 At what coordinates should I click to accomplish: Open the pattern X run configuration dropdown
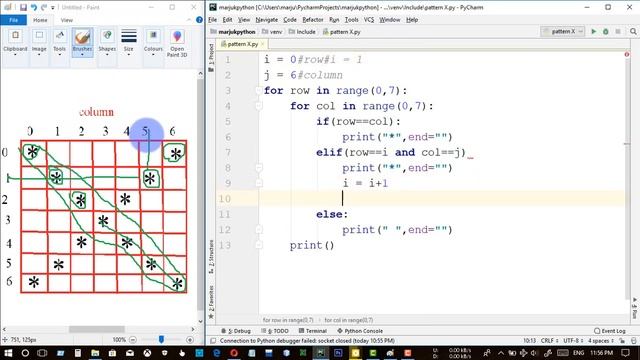pos(563,31)
